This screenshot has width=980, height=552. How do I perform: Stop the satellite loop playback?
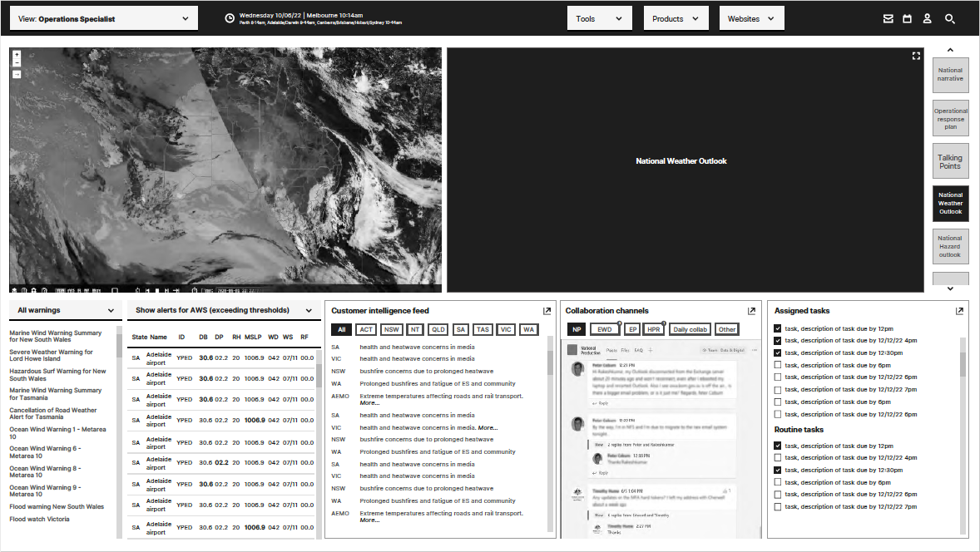pyautogui.click(x=157, y=290)
